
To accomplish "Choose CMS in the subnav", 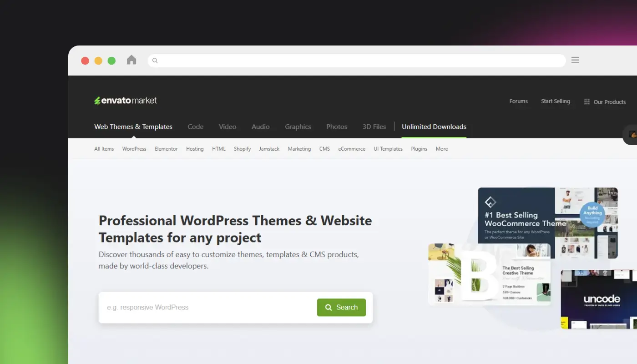I will coord(324,149).
